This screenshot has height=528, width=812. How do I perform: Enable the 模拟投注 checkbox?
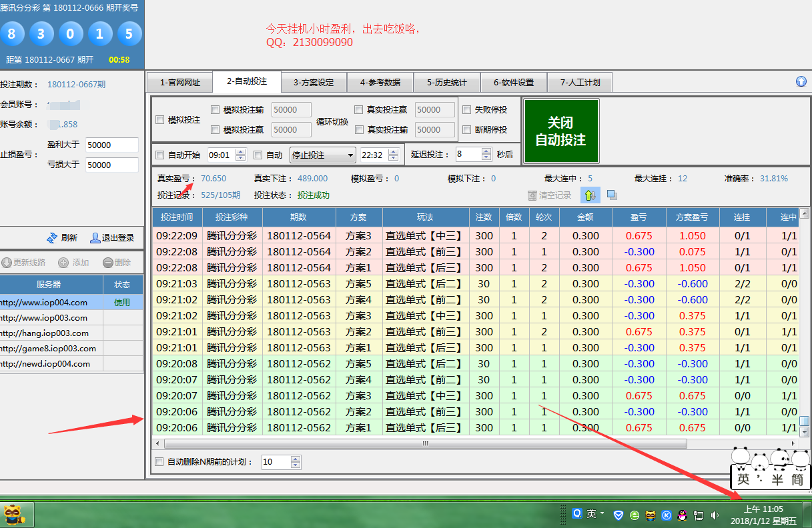coord(160,120)
